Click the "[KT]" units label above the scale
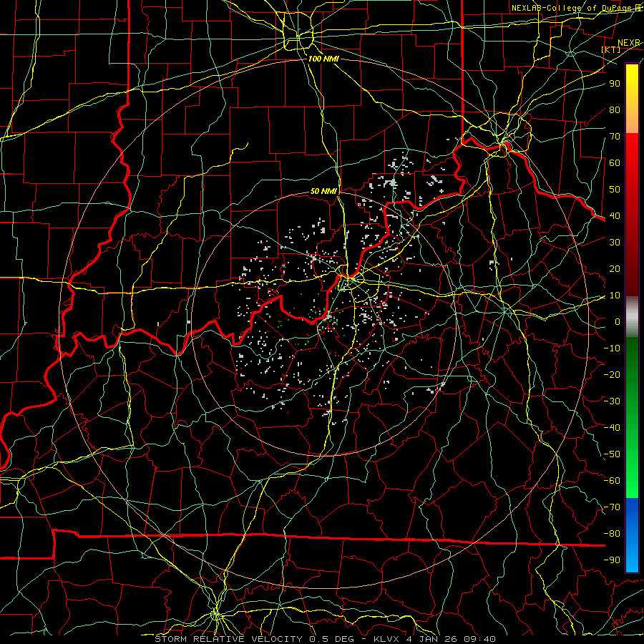The image size is (644, 644). (x=611, y=49)
